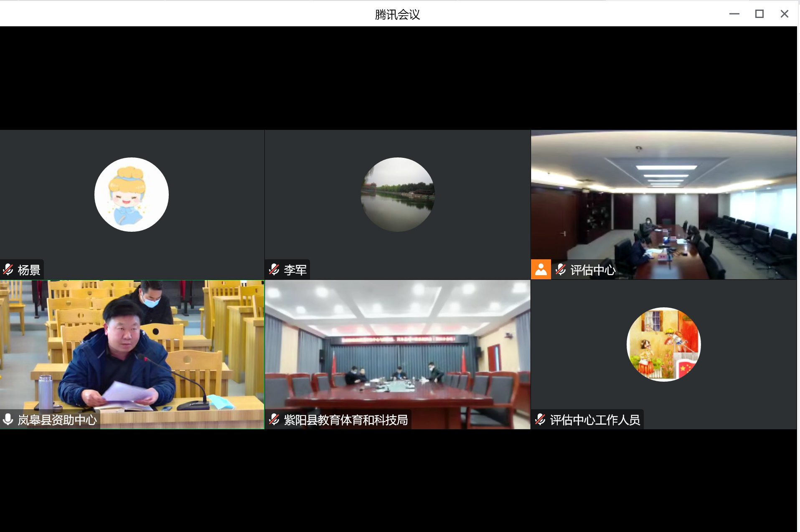This screenshot has height=532, width=800.
Task: Close the 腾讯会议 window
Action: tap(785, 14)
